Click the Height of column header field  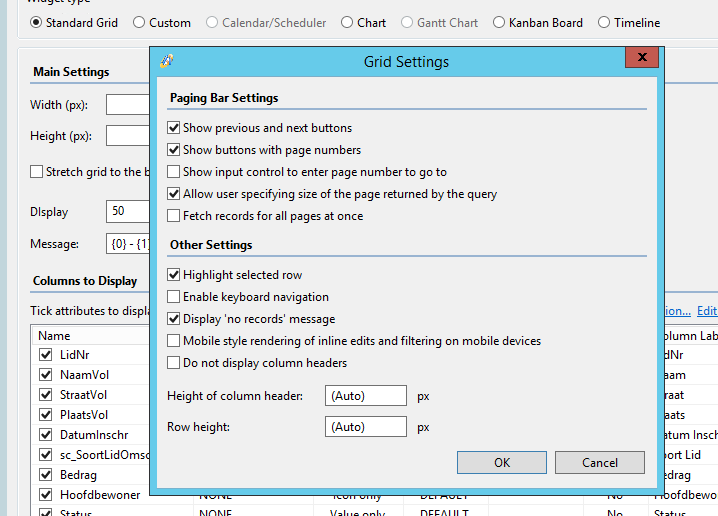(x=366, y=396)
